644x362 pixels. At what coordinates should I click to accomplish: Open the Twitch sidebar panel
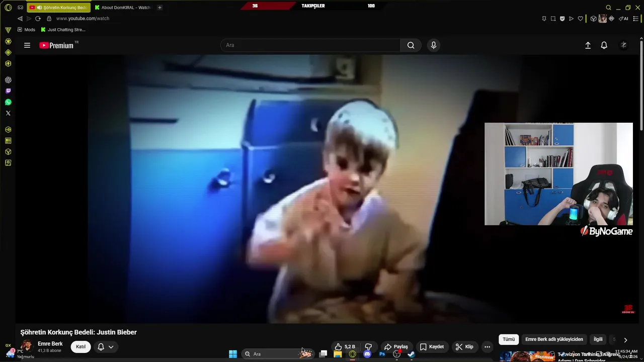click(8, 91)
